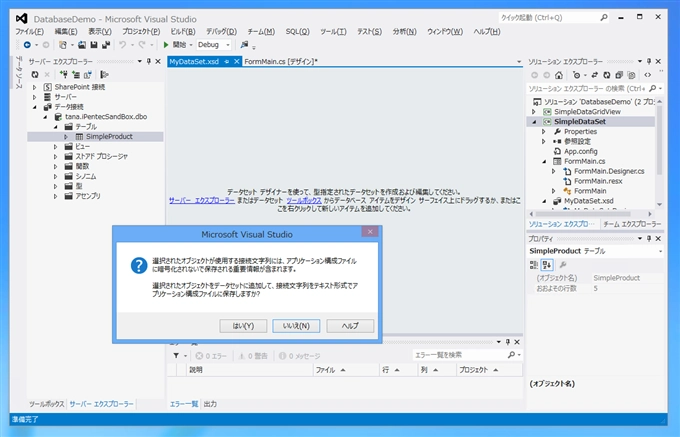Image resolution: width=680 pixels, height=437 pixels.
Task: Click the green Start debugging arrow
Action: [x=166, y=45]
